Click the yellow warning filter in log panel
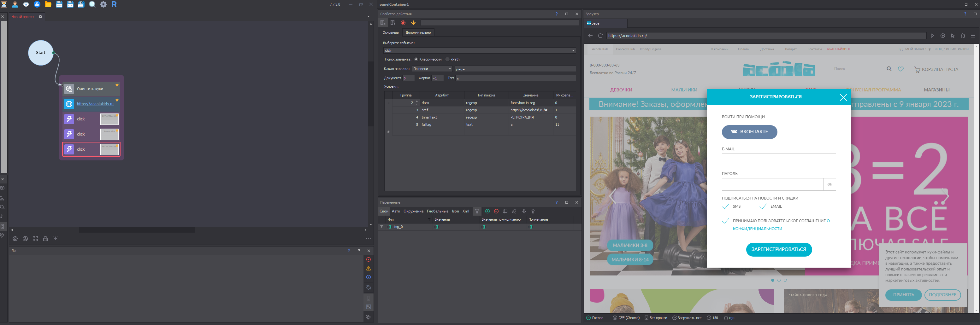 [368, 268]
